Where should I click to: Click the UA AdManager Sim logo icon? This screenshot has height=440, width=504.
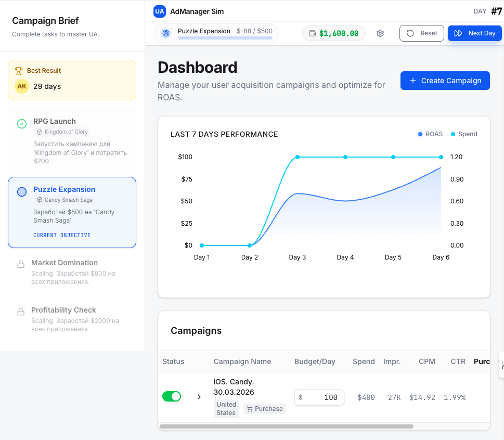[x=160, y=11]
